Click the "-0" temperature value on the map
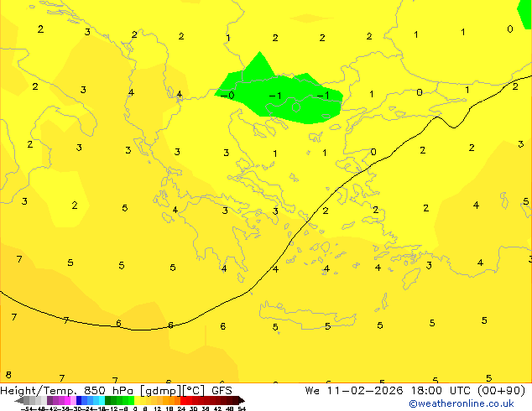The image size is (532, 411). click(x=227, y=96)
